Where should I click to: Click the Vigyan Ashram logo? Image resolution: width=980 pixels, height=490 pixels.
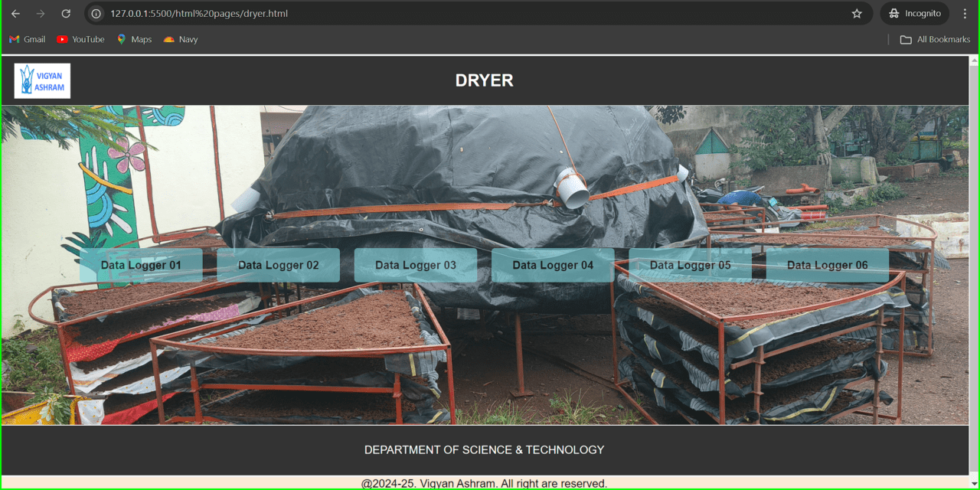click(42, 80)
